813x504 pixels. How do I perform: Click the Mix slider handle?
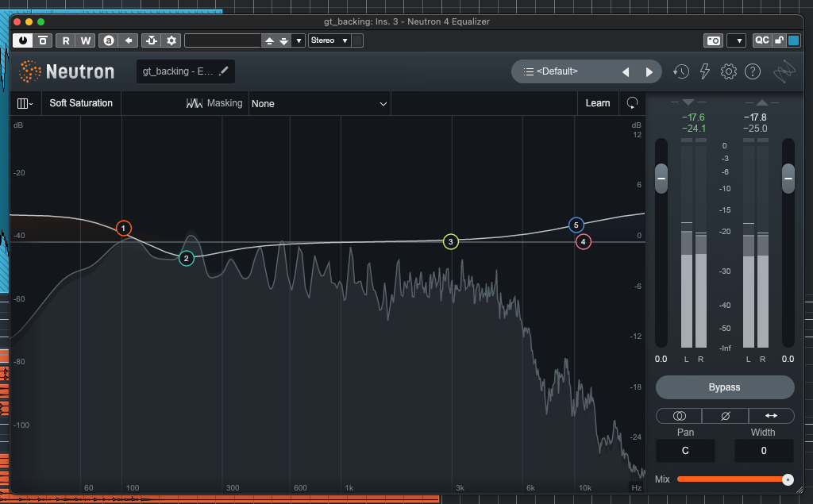coord(788,479)
